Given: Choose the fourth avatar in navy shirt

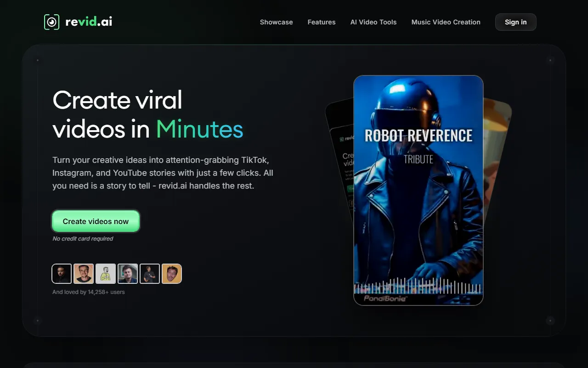Looking at the screenshot, I should coord(128,274).
